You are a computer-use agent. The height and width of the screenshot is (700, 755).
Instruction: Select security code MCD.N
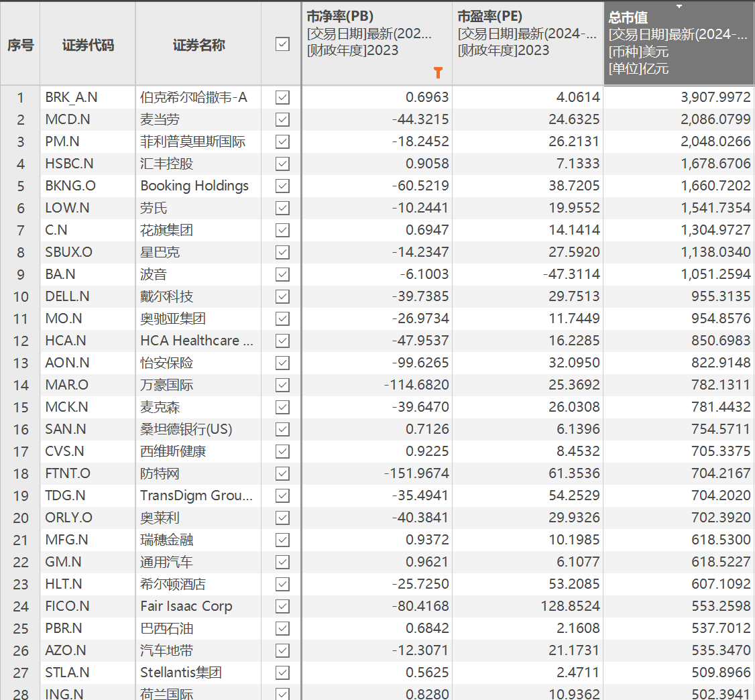[x=68, y=119]
